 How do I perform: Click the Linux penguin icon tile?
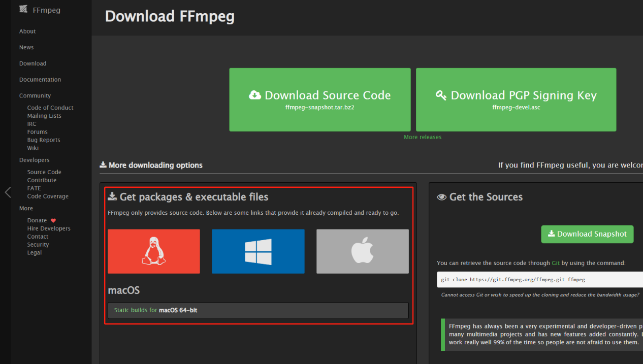point(153,251)
